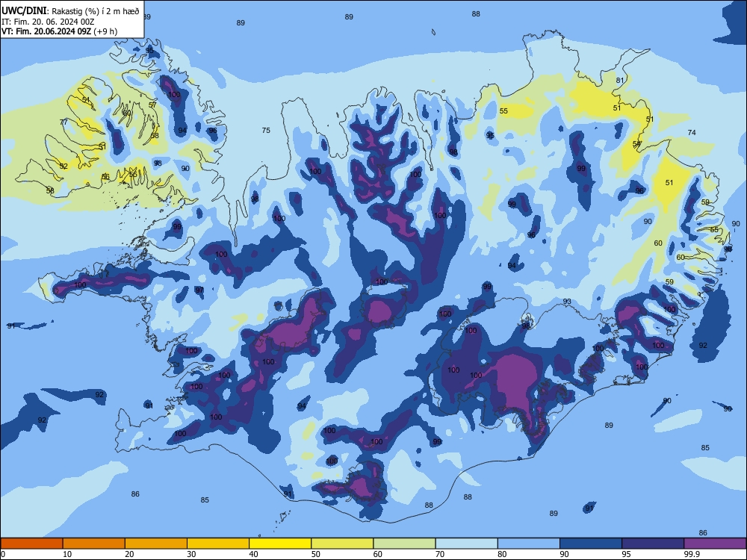Screen dimensions: 747x560
Task: Select the sky blue 80–90 legend swatch
Action: click(x=529, y=544)
